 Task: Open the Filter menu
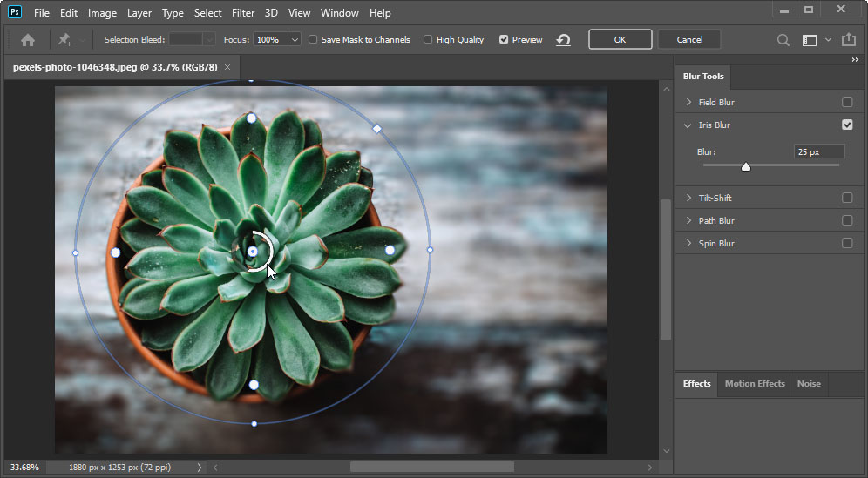[x=243, y=13]
